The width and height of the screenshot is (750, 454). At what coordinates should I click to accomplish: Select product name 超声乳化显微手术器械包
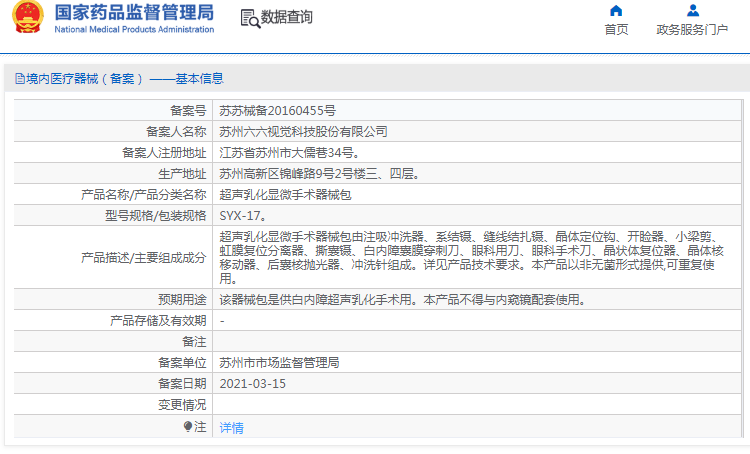[285, 195]
